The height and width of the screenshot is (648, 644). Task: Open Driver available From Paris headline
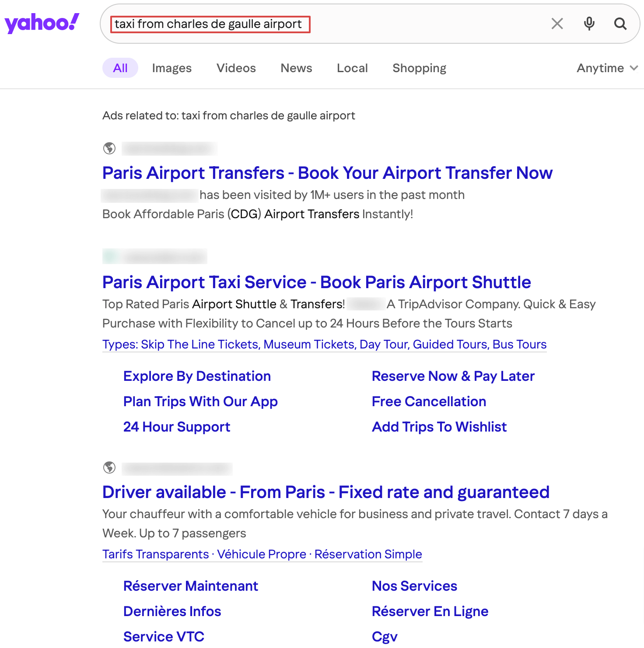(x=326, y=492)
